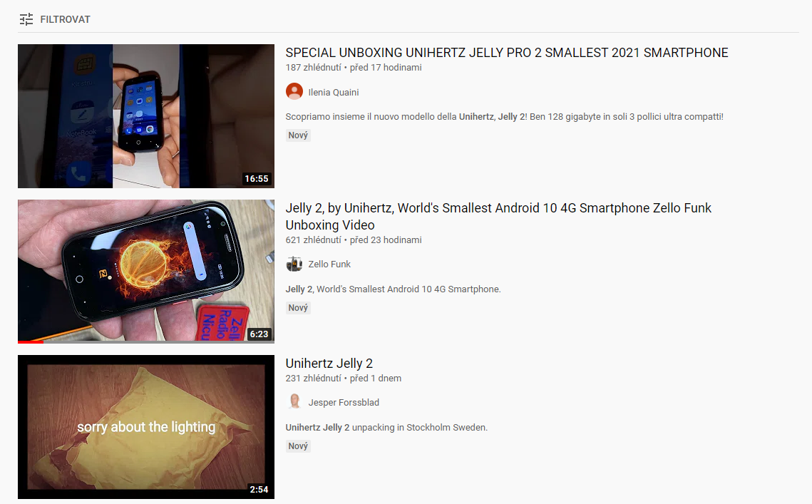This screenshot has height=504, width=812.
Task: Open the Zello Funk Jelly 2 video thumbnail
Action: 146,272
